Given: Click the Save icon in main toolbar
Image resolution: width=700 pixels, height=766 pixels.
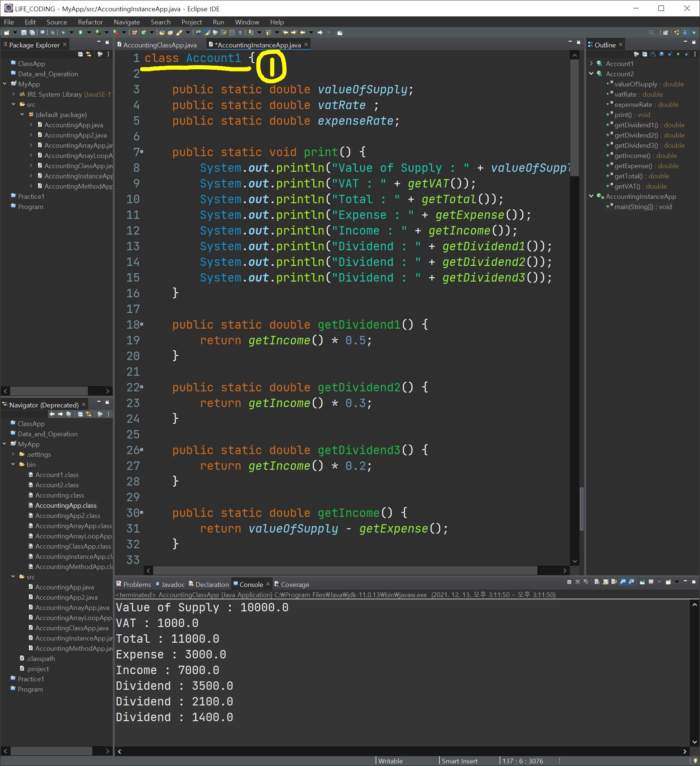Looking at the screenshot, I should pos(24,33).
